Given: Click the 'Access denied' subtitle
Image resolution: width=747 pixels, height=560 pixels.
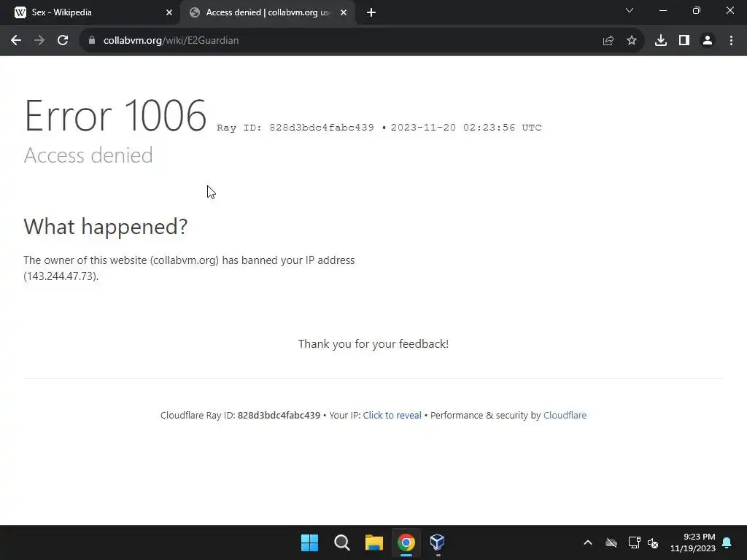Looking at the screenshot, I should pyautogui.click(x=88, y=155).
